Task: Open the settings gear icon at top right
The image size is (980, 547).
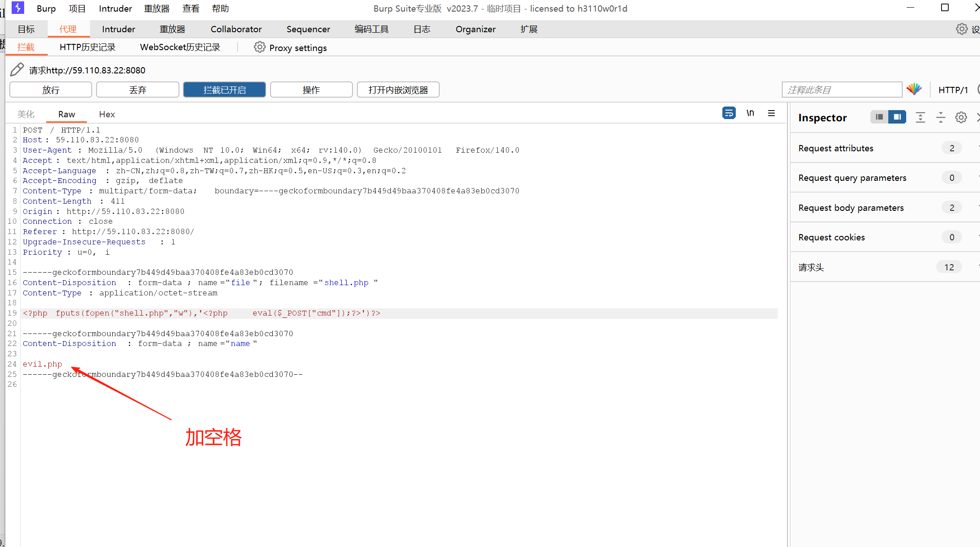Action: click(x=962, y=29)
